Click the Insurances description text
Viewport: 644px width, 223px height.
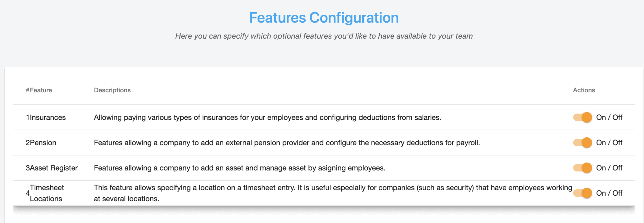tap(267, 117)
